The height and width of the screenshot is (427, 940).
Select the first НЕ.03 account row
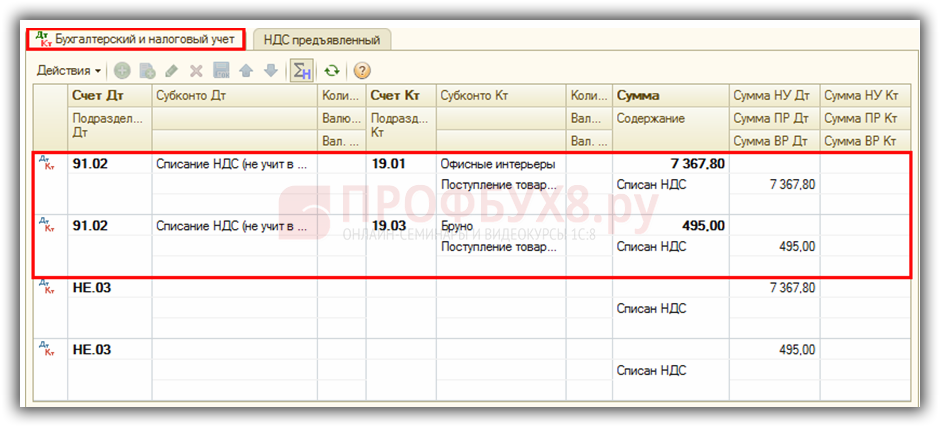tap(92, 289)
